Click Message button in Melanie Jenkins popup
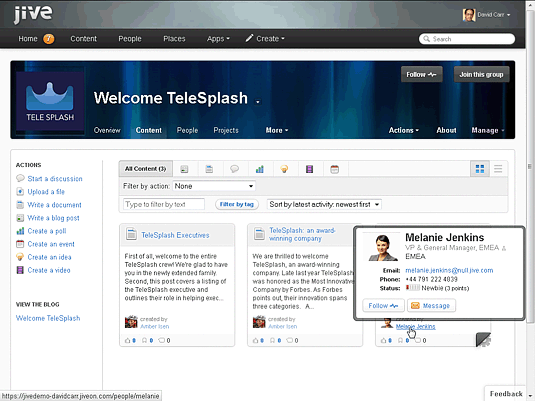This screenshot has width=535, height=401. click(431, 305)
